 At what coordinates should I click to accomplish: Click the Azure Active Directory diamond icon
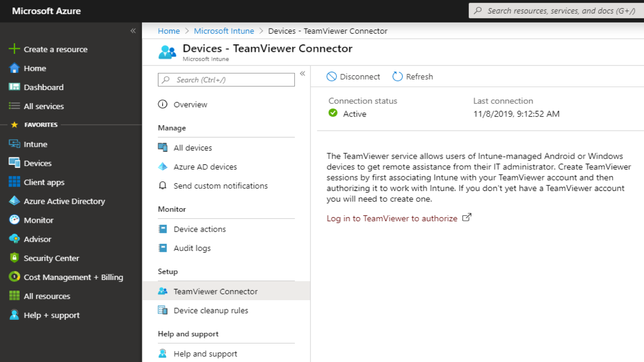(14, 201)
